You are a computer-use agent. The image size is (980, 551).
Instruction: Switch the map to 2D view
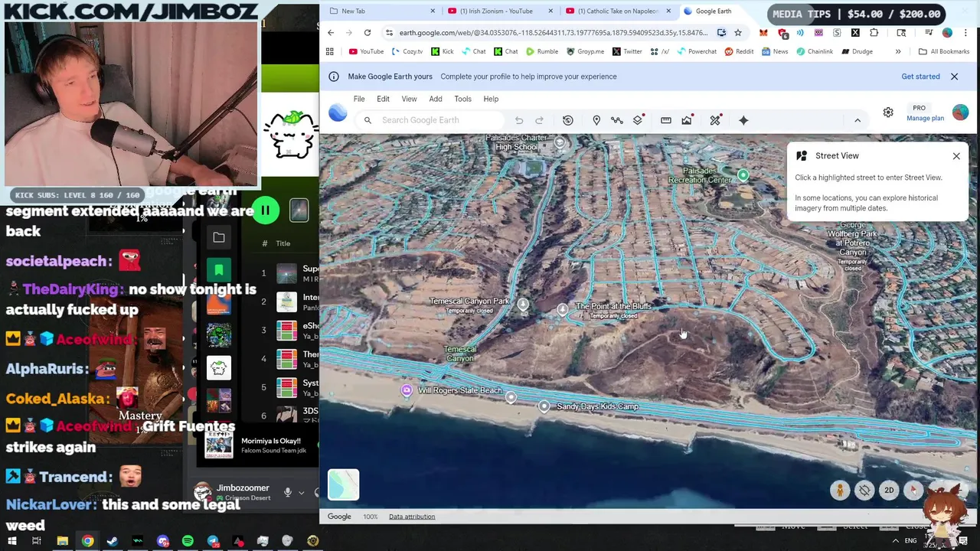tap(889, 491)
